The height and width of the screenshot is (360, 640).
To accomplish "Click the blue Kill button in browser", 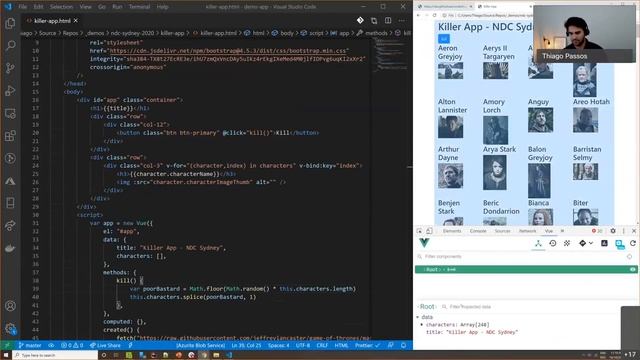I will [x=444, y=39].
